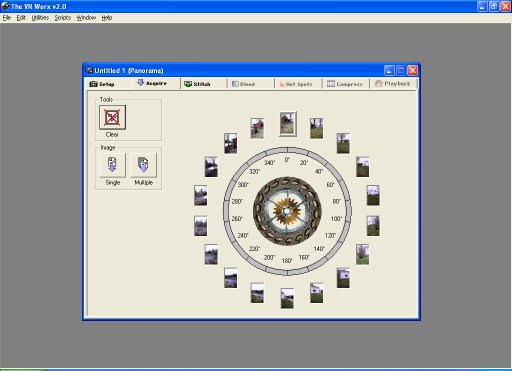
Task: Select the highlighted thumbnail at 0 degrees
Action: 288,124
